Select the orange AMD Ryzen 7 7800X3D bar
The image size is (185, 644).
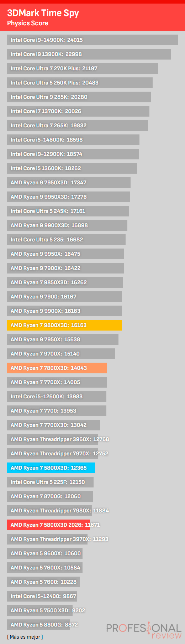pyautogui.click(x=57, y=368)
